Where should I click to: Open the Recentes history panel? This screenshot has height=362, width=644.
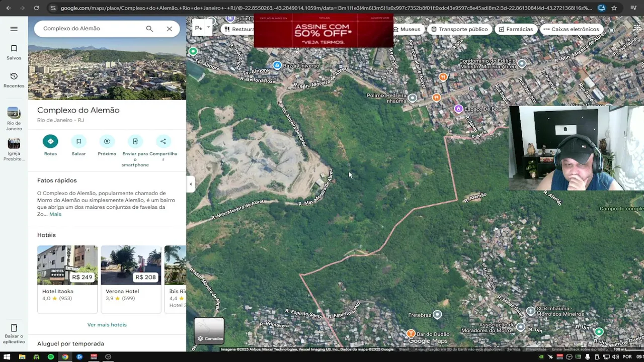(14, 80)
